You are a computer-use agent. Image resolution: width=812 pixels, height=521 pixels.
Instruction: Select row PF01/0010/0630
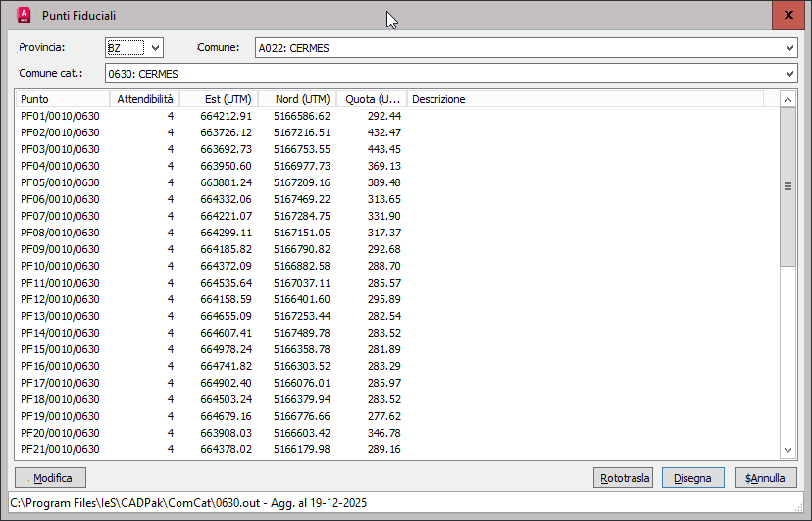pos(396,116)
